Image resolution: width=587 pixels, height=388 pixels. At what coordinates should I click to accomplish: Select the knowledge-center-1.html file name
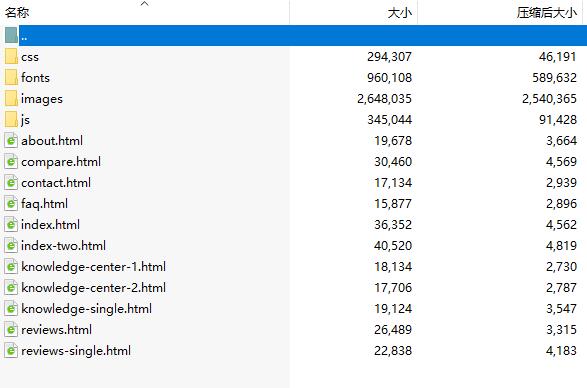click(94, 267)
